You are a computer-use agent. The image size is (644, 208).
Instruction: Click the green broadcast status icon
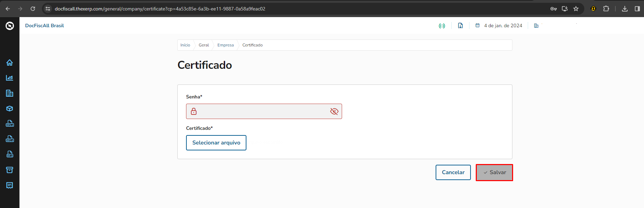click(x=442, y=26)
